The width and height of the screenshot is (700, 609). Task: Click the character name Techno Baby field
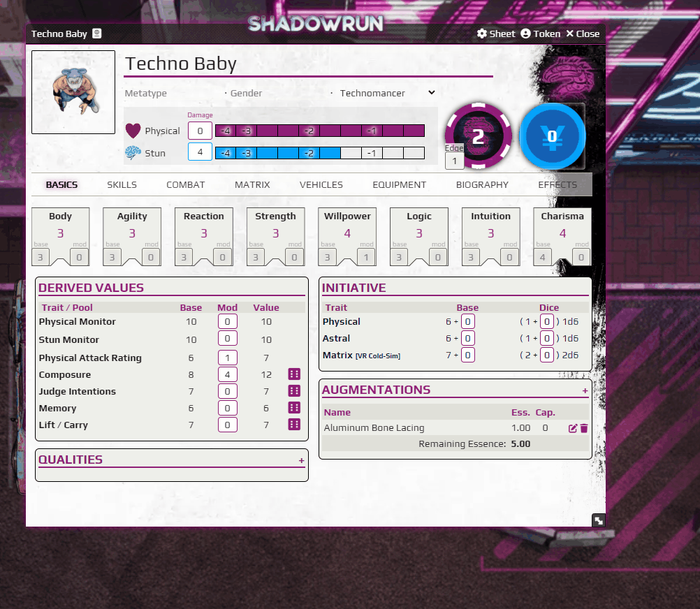pyautogui.click(x=309, y=64)
